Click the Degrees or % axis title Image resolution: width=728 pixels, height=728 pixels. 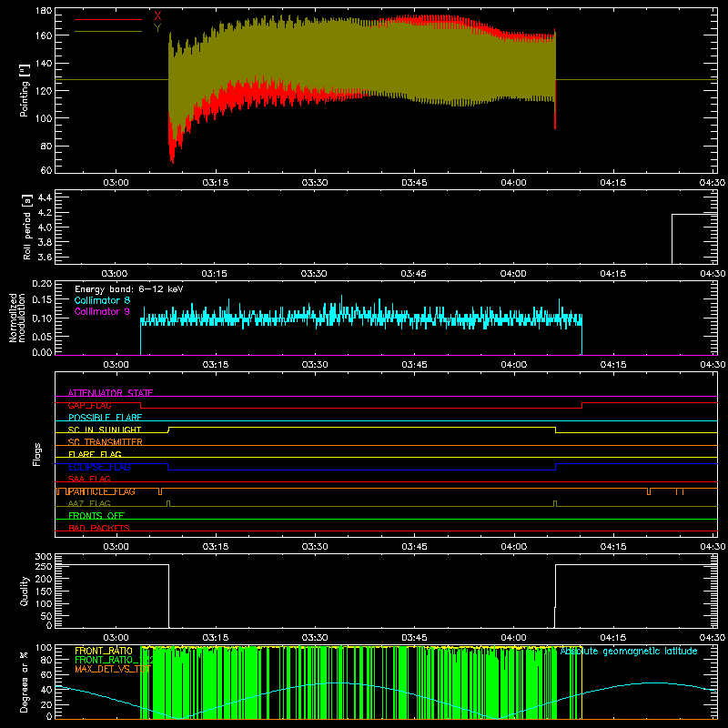(25, 682)
